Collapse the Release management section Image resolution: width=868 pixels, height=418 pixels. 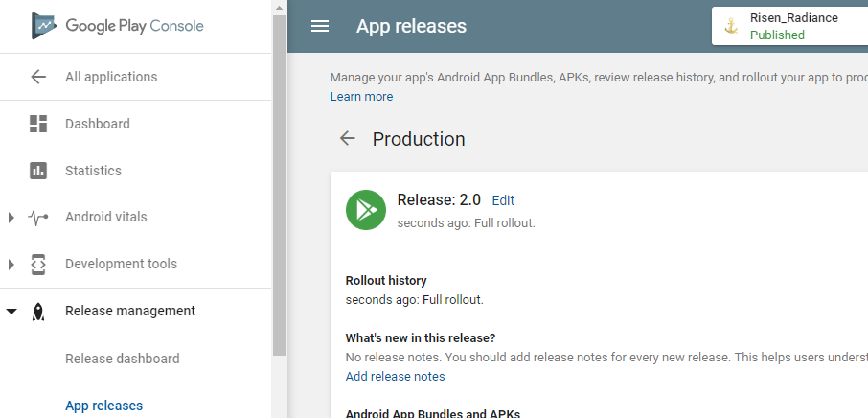tap(11, 312)
